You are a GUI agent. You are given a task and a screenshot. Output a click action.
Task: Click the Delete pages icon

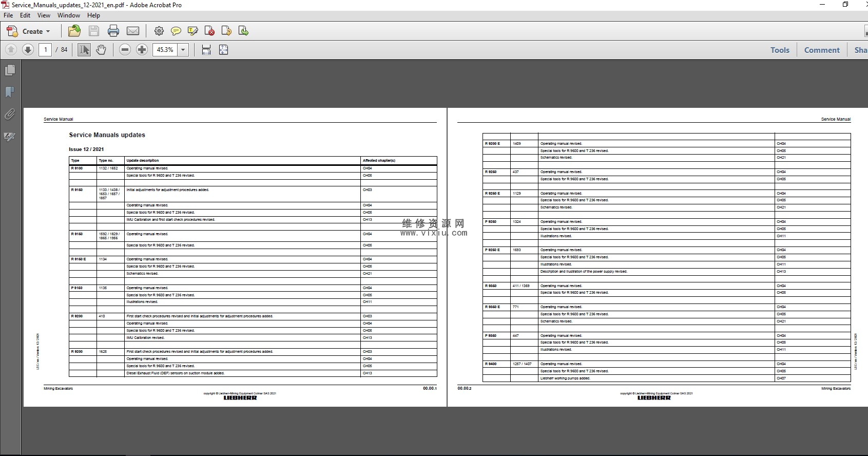[x=209, y=31]
